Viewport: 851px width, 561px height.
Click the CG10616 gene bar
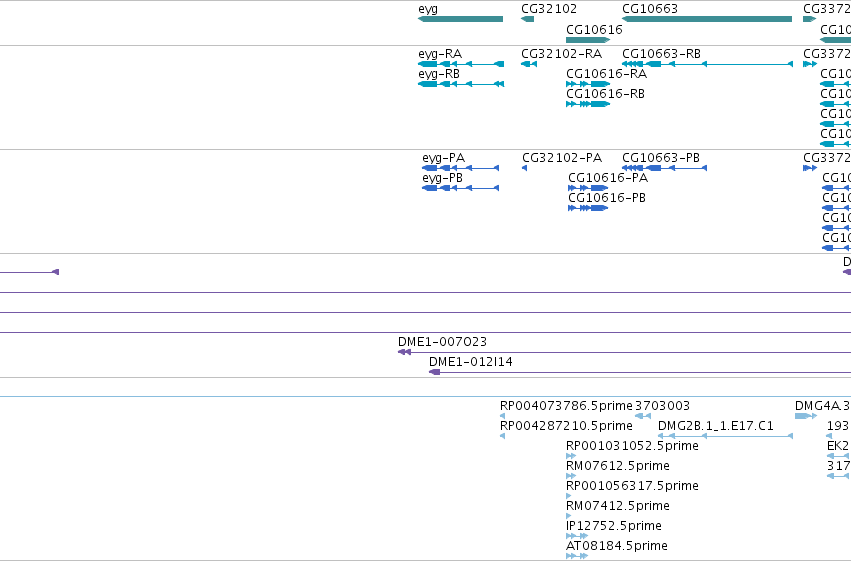(588, 40)
